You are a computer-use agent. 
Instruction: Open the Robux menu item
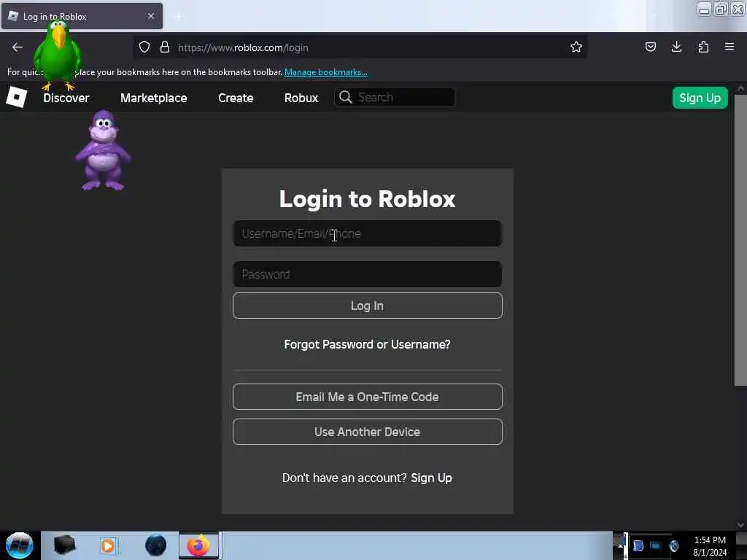[301, 98]
